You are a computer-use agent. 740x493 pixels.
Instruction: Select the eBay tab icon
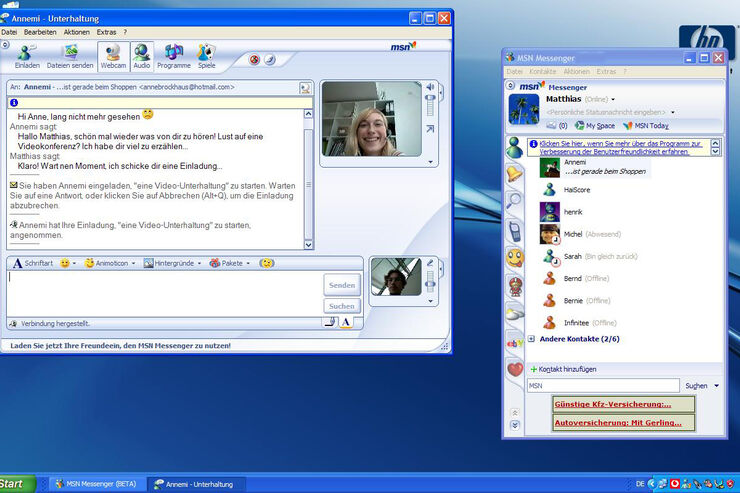click(515, 343)
